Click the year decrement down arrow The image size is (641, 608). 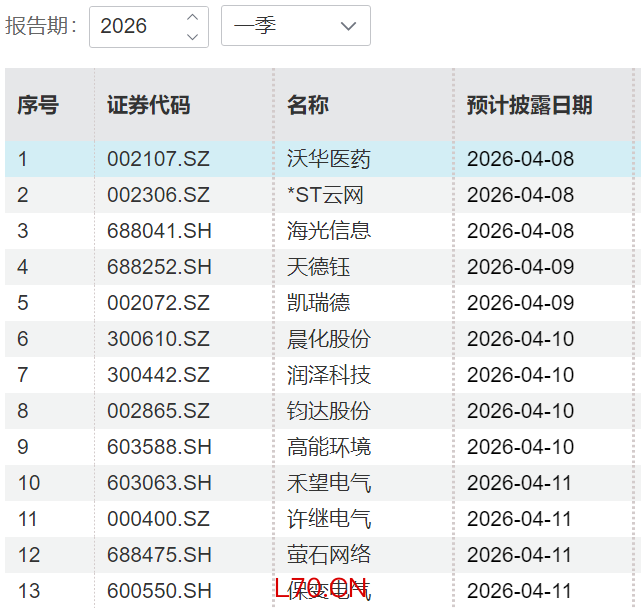click(193, 36)
